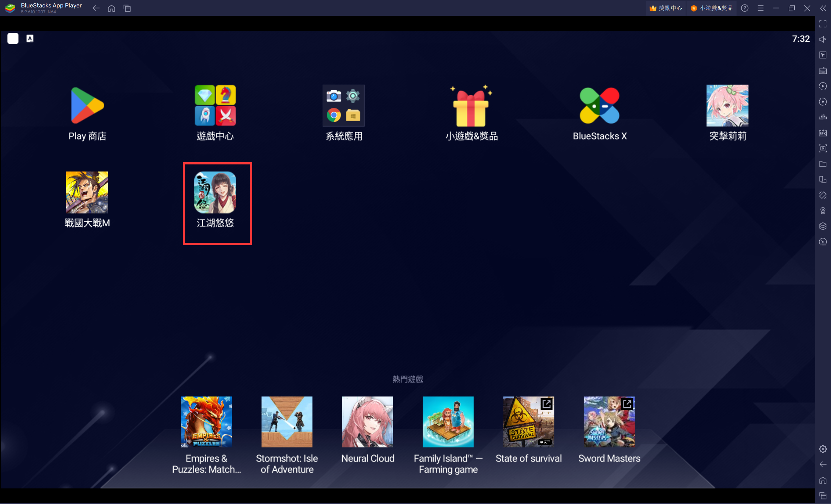Open Neural Cloud game thumbnail
The height and width of the screenshot is (504, 831).
tap(367, 422)
